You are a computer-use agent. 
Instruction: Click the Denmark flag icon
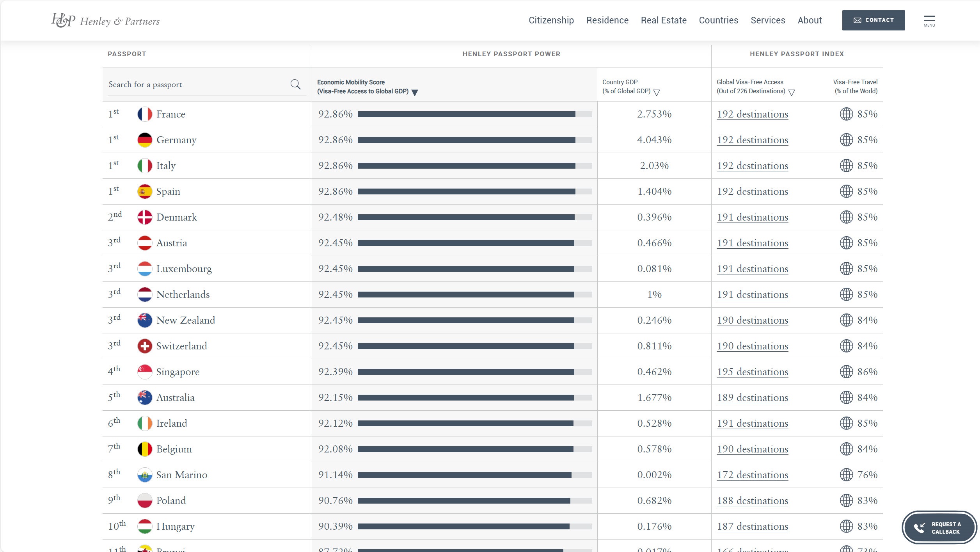click(x=145, y=217)
